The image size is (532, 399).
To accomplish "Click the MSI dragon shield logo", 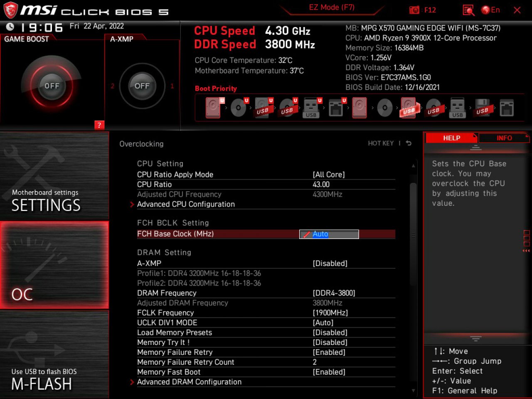I will tap(10, 10).
